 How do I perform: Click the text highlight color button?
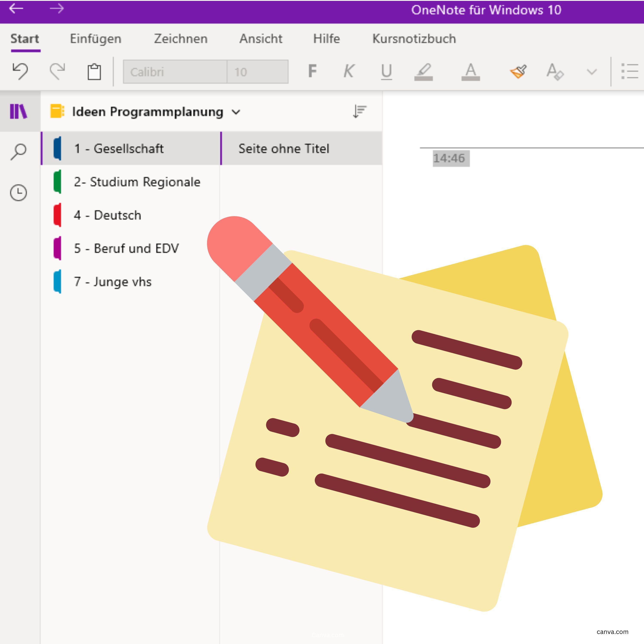point(423,71)
